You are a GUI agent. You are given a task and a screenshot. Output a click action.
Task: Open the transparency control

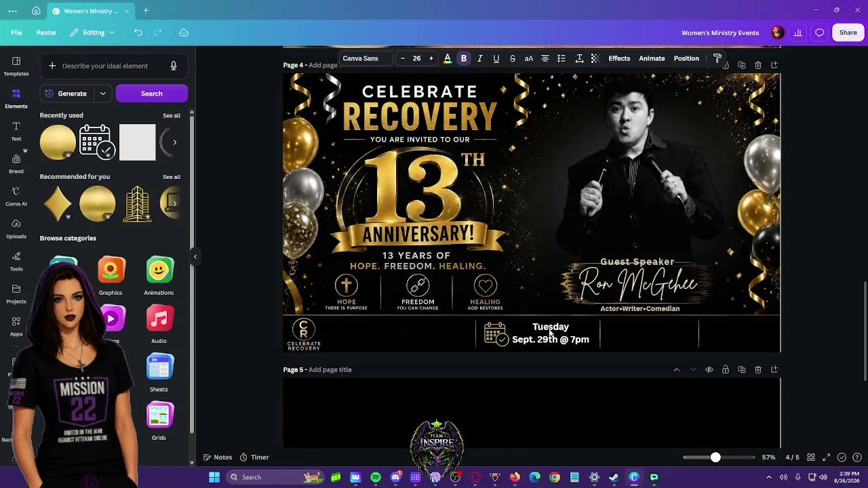click(x=595, y=58)
